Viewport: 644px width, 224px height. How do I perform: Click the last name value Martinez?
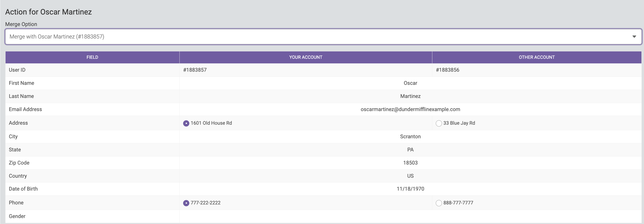410,96
